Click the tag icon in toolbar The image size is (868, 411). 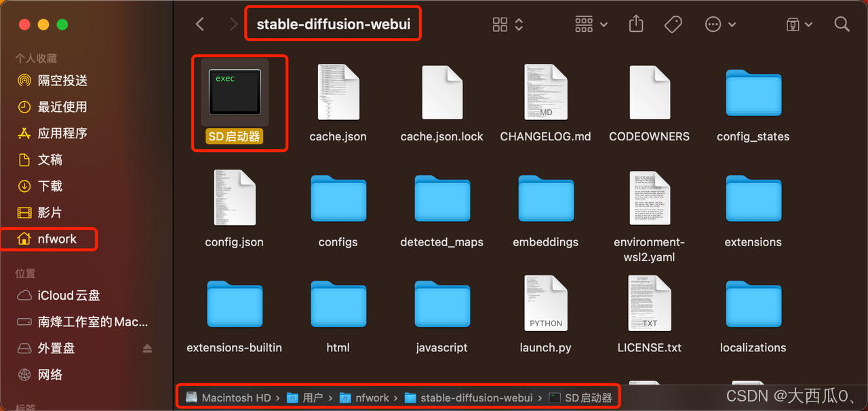click(673, 24)
